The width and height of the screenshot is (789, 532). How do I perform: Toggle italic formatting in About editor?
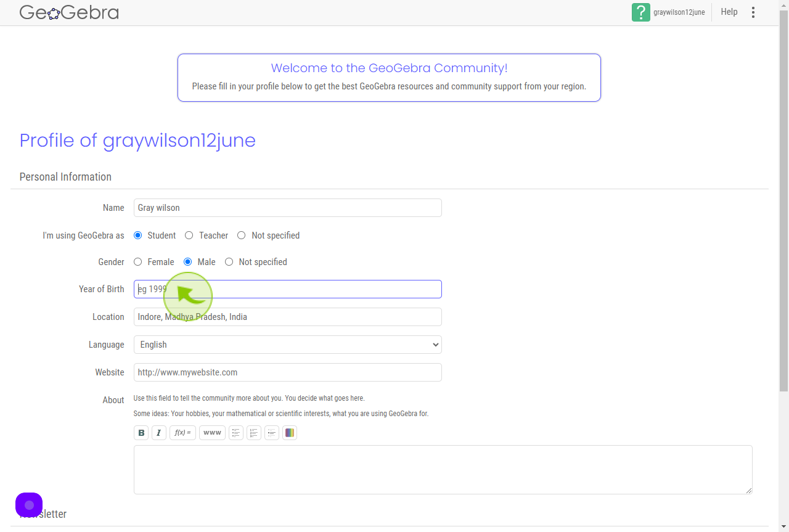pos(158,433)
